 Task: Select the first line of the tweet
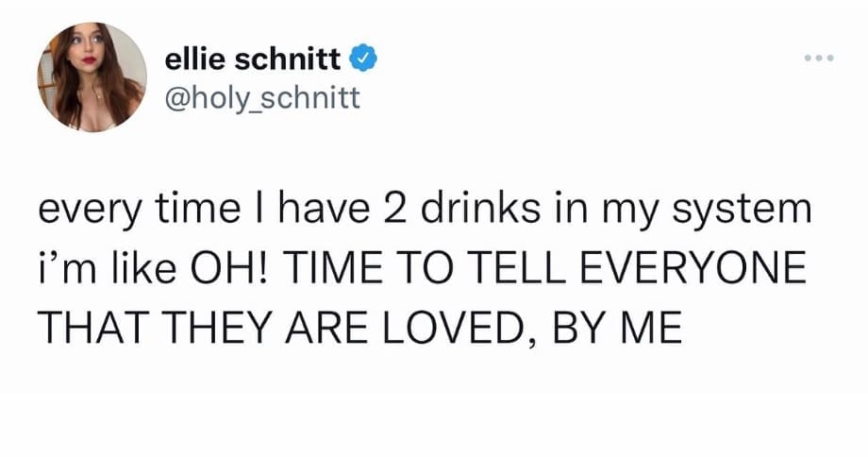click(x=424, y=211)
